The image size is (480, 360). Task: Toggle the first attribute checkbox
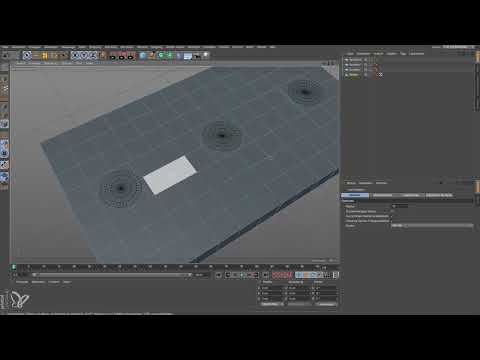(392, 211)
